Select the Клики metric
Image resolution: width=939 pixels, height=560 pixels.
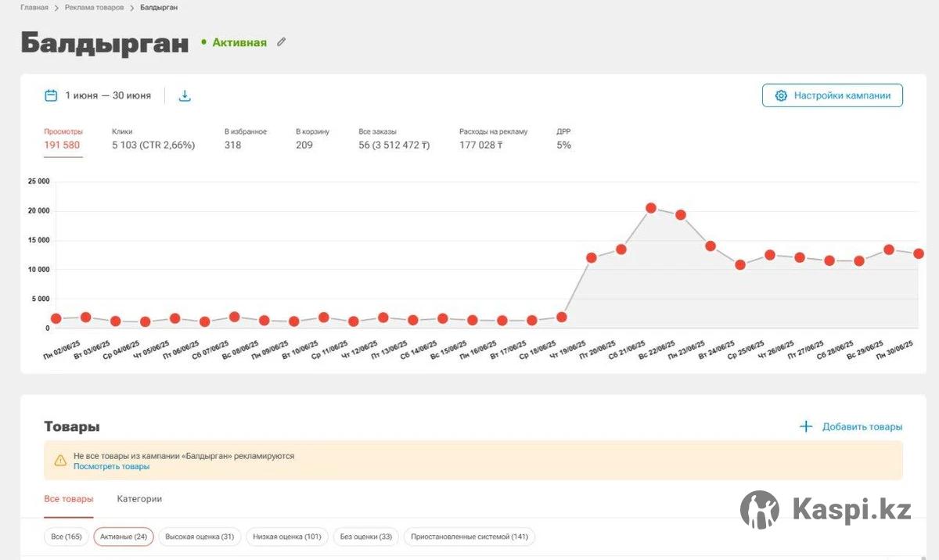click(153, 139)
